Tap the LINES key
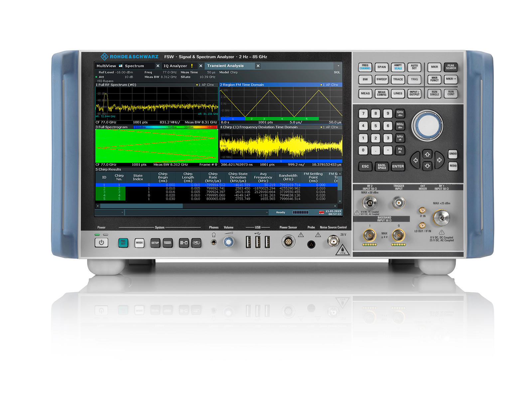This screenshot has height=399, width=532. 398,93
